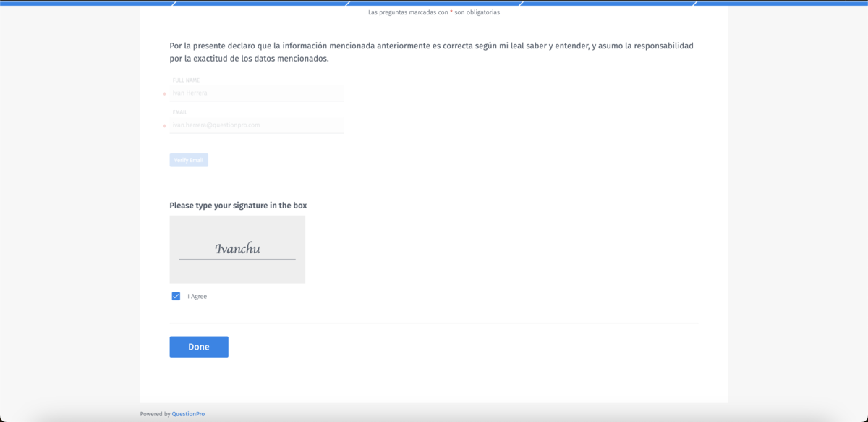Enable the I Agree checkbox
The image size is (868, 422).
click(175, 296)
